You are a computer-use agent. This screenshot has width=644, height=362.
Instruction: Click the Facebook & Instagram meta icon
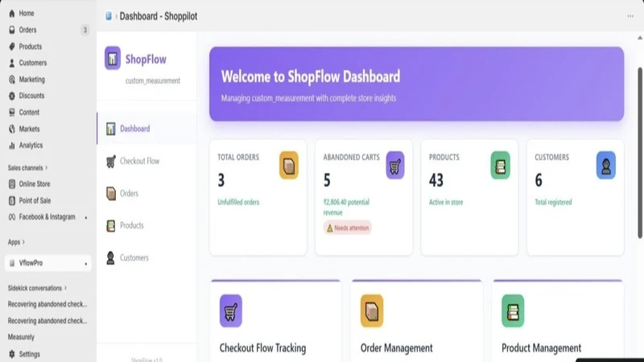12,217
